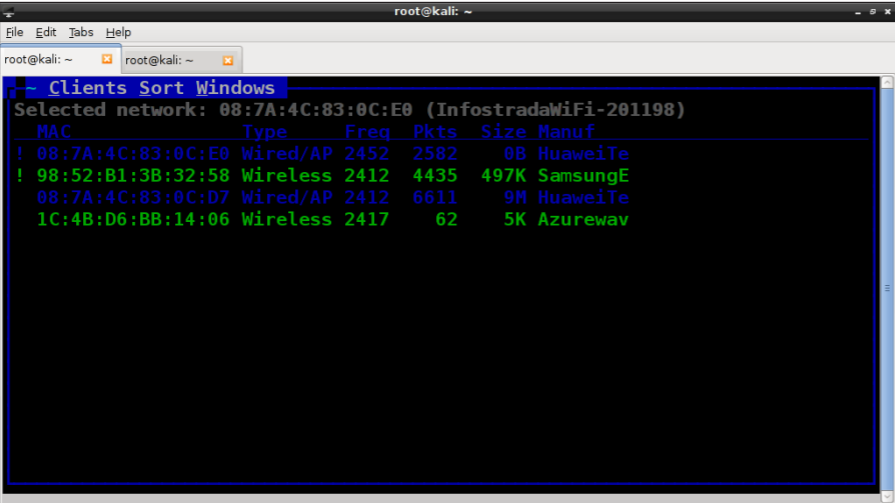Click the Size column header
Image resolution: width=895 pixels, height=503 pixels.
click(x=503, y=132)
